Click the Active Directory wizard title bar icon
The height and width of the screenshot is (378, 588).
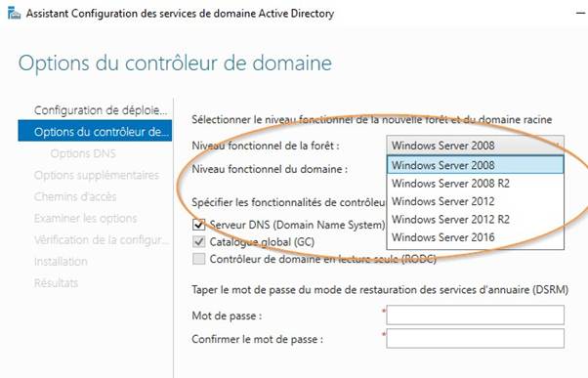coord(14,13)
